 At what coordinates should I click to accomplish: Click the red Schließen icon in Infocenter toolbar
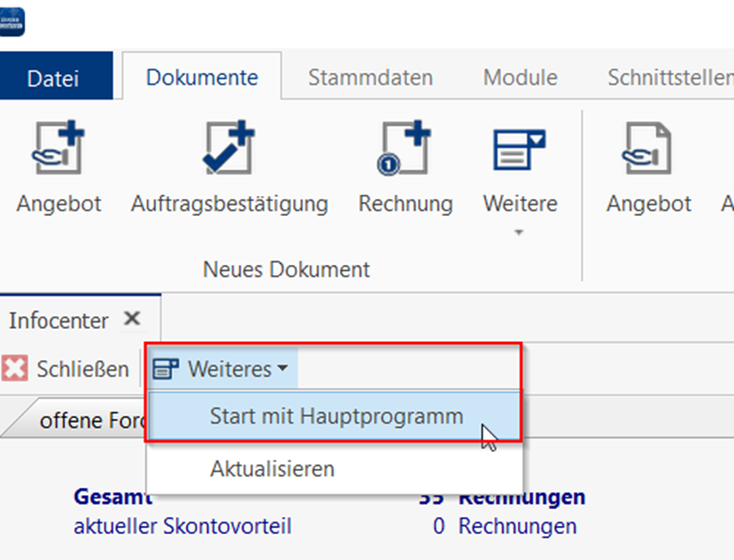coord(15,369)
